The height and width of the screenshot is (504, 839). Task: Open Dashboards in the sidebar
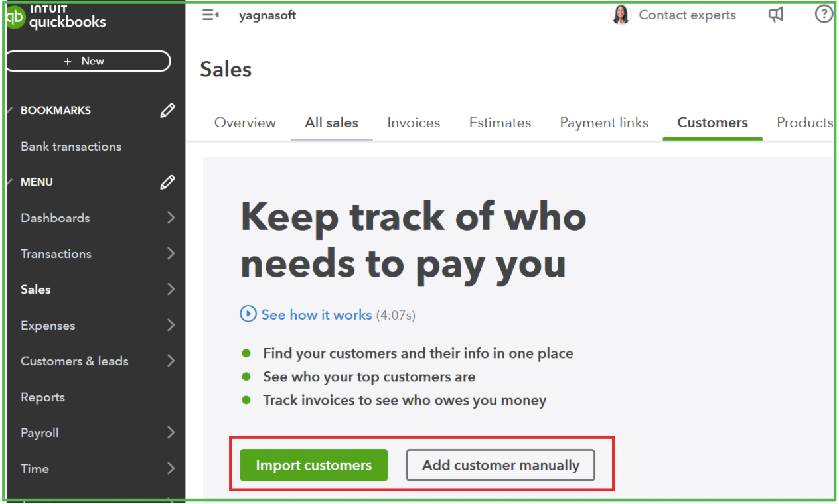coord(55,218)
